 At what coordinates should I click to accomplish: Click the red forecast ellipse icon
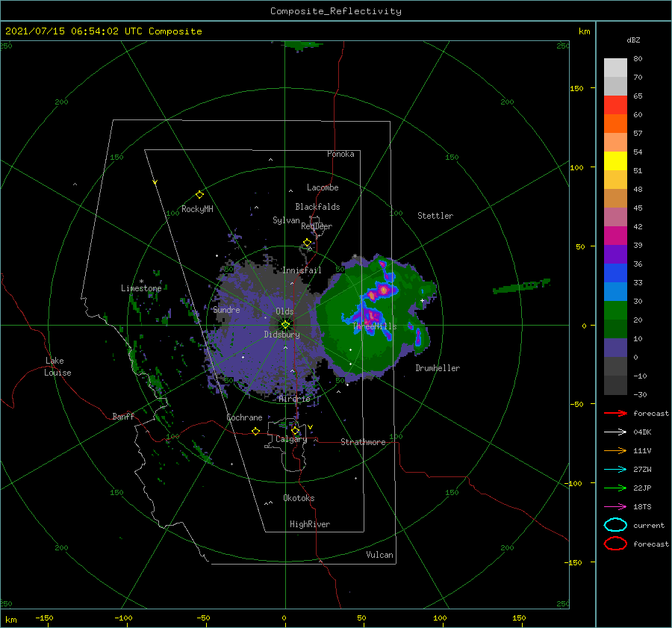pos(615,544)
